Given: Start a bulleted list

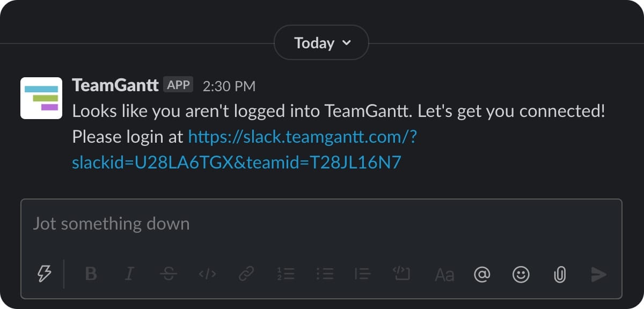Looking at the screenshot, I should click(x=324, y=274).
